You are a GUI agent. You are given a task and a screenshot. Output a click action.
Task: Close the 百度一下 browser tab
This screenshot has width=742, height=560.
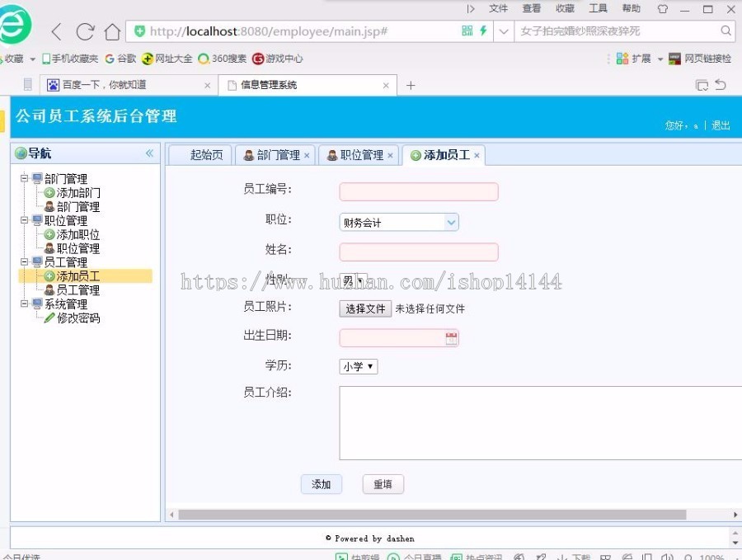(207, 85)
